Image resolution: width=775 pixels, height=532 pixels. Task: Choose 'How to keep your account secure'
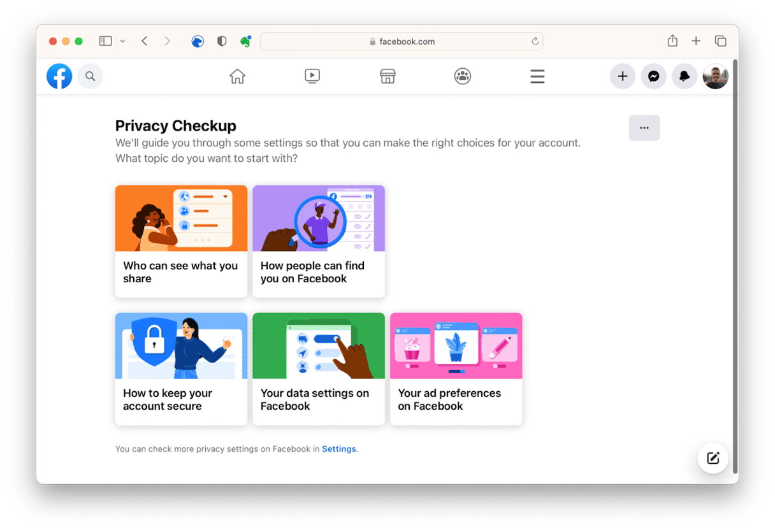[x=181, y=369]
